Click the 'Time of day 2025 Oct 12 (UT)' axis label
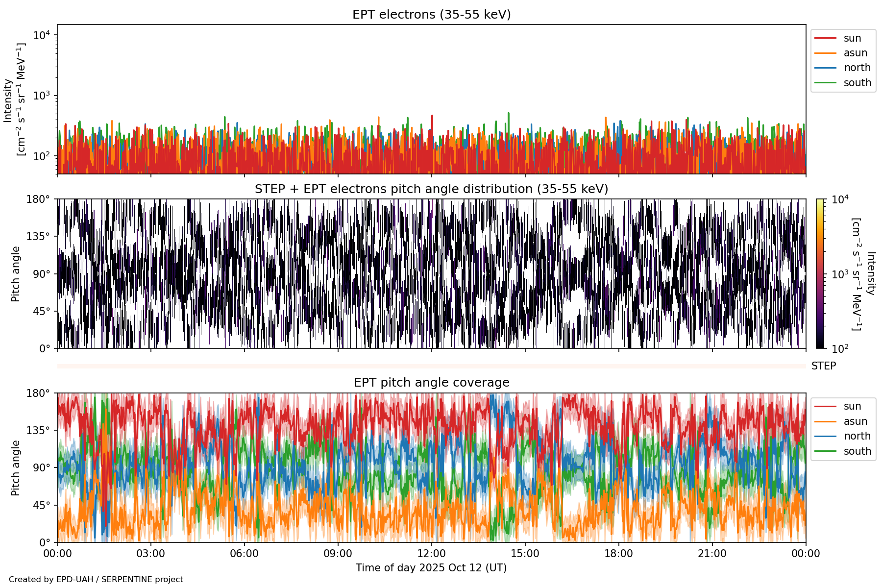The width and height of the screenshot is (882, 588). point(431,568)
